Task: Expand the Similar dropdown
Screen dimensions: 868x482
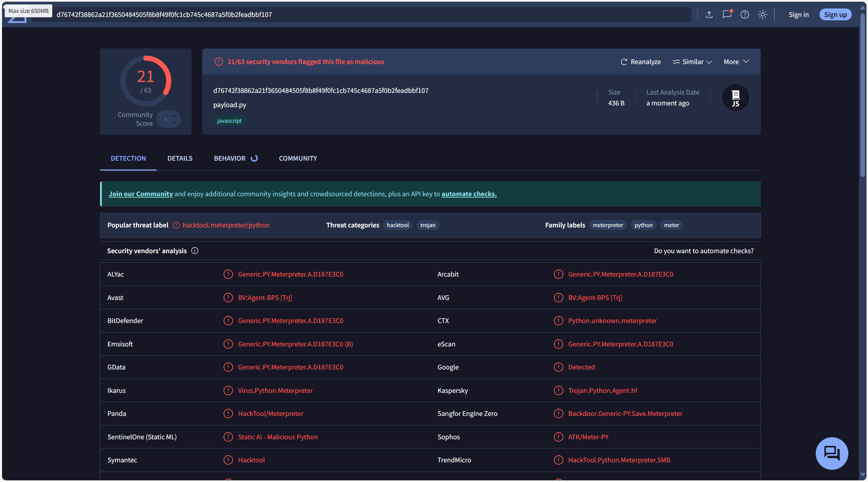Action: pos(692,62)
